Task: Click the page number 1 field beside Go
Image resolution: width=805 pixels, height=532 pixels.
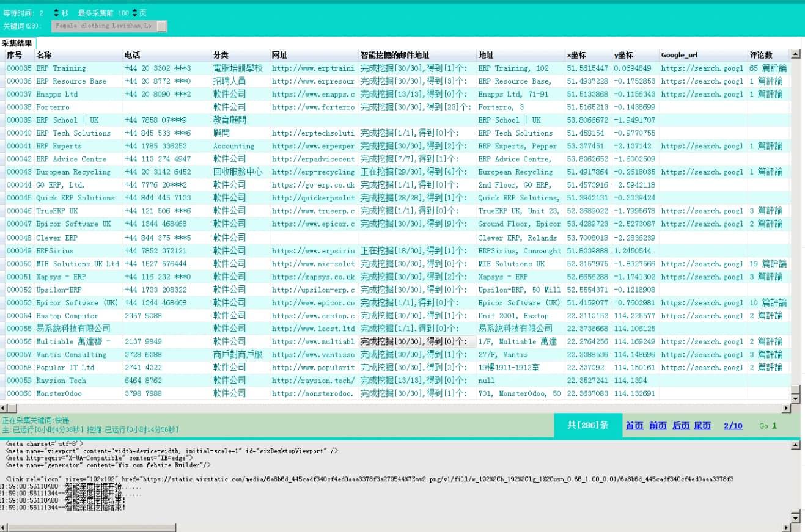Action: tap(774, 426)
